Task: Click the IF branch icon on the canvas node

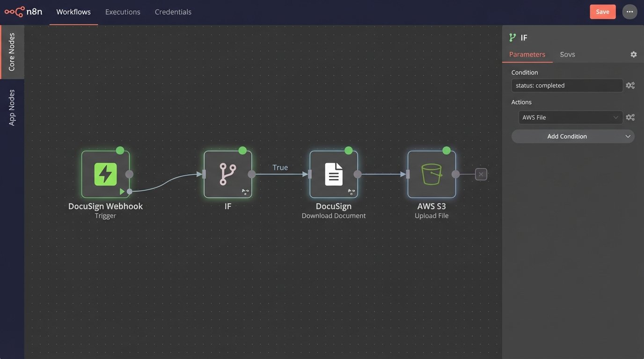Action: (x=227, y=173)
